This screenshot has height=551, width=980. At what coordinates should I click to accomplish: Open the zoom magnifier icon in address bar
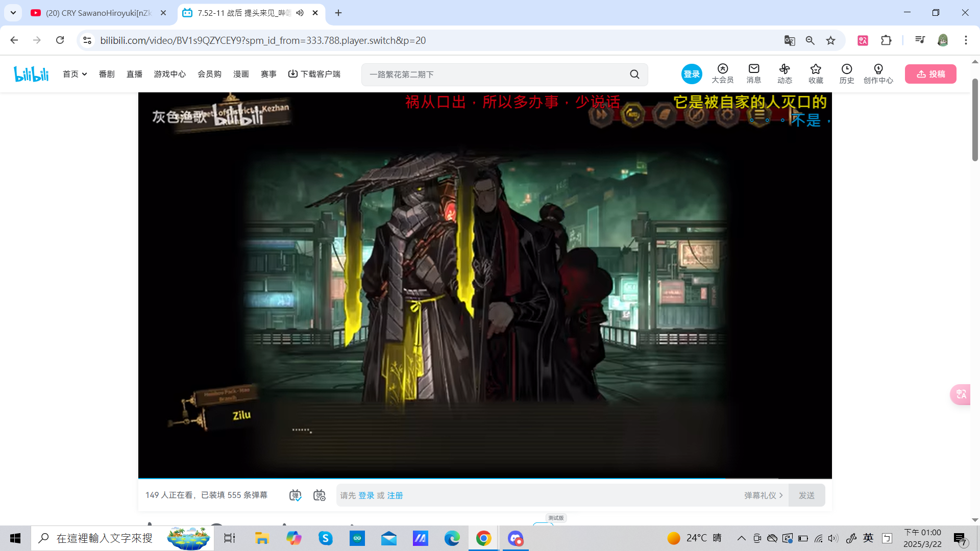point(810,40)
